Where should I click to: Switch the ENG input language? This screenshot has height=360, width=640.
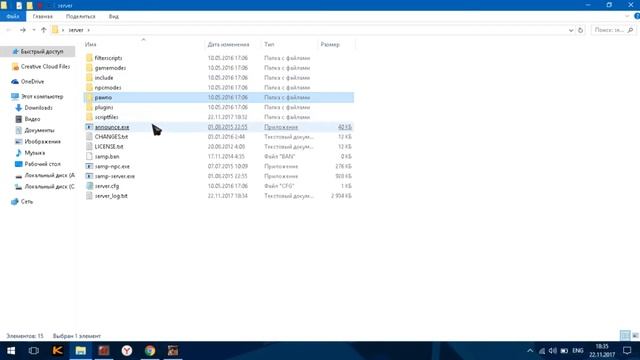[x=578, y=351]
